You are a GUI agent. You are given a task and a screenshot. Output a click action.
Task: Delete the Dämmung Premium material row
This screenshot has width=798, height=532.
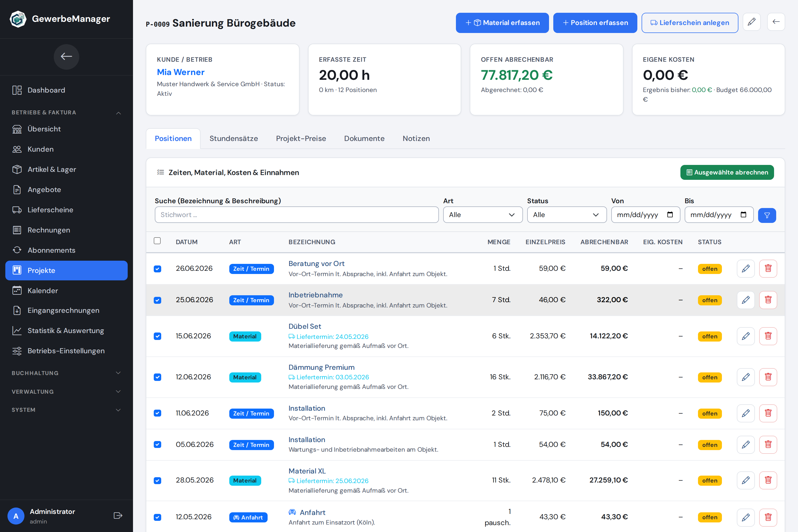click(x=768, y=377)
